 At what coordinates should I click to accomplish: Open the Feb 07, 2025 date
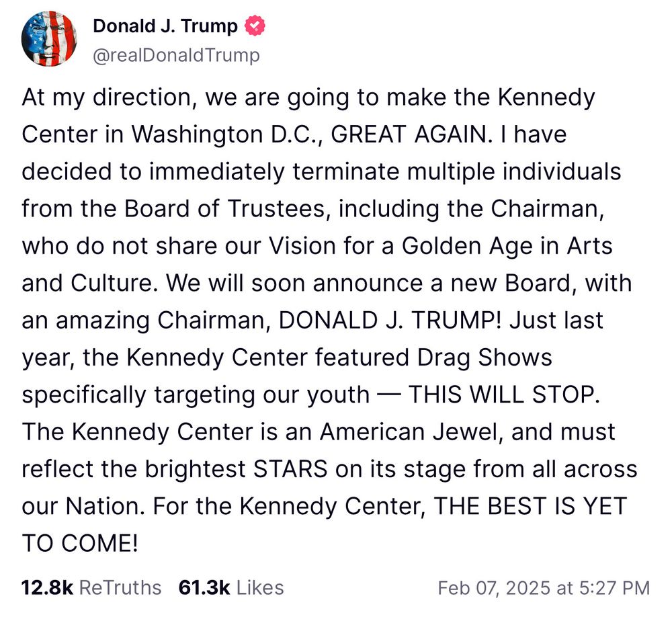coord(494,588)
